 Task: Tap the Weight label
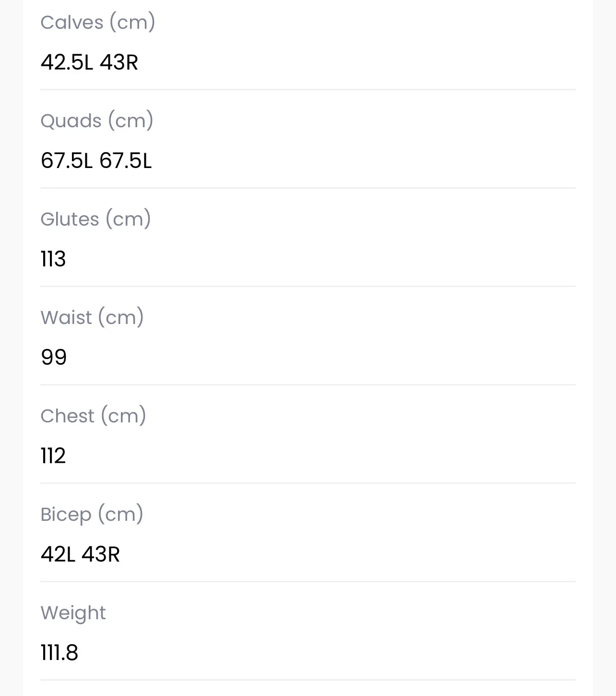[73, 613]
